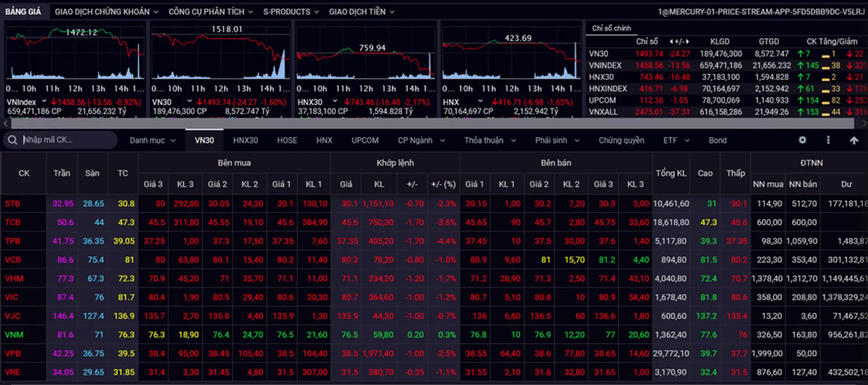This screenshot has width=868, height=385.
Task: Open the BẢNG GIÁ menu
Action: (x=23, y=12)
